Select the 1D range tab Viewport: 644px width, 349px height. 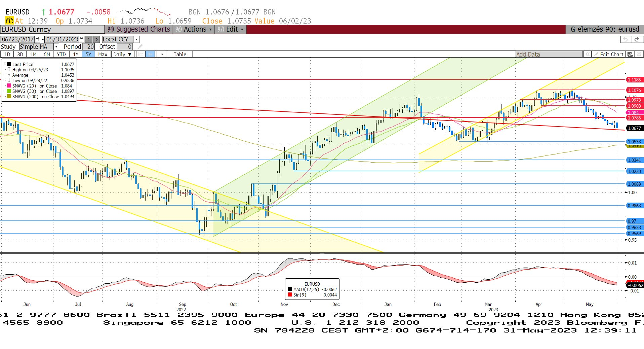click(7, 54)
